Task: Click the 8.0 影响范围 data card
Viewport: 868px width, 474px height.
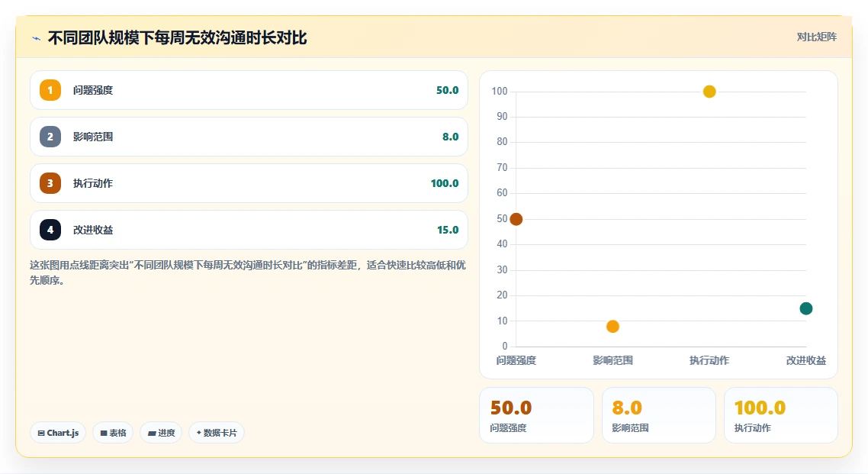Action: coord(659,415)
